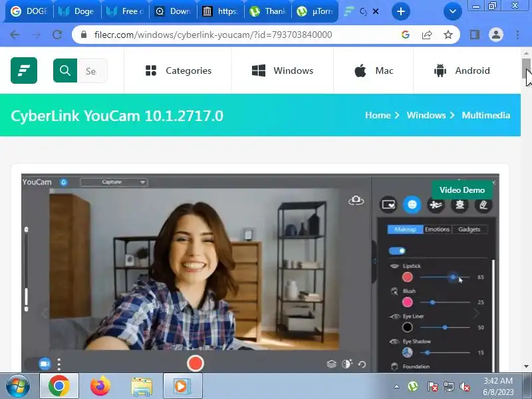532x399 pixels.
Task: Go back to previous page
Action: pos(15,35)
